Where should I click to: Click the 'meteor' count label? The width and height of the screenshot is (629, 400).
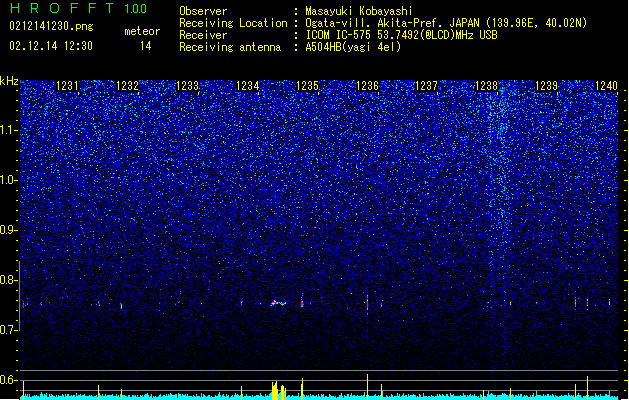tap(142, 31)
